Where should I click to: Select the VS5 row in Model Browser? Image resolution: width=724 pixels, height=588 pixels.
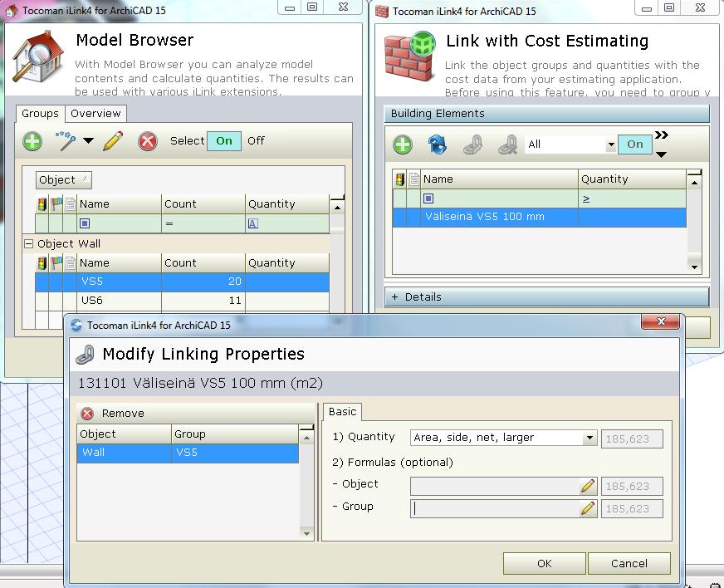182,282
